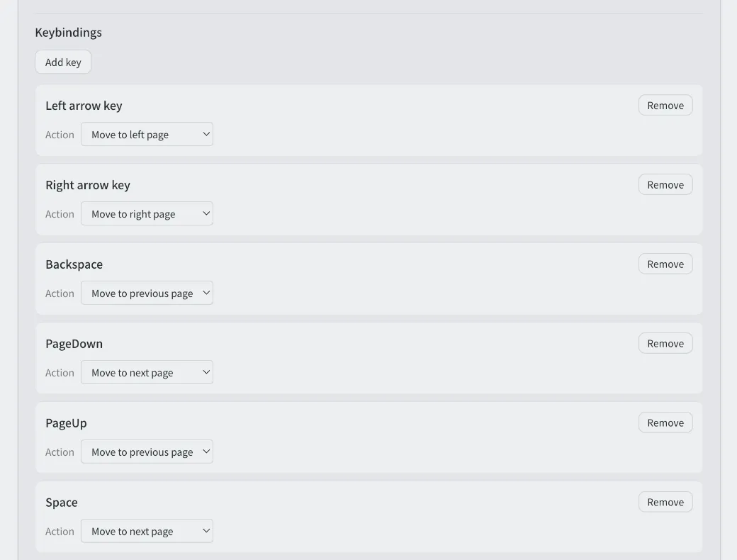Image resolution: width=737 pixels, height=560 pixels.
Task: Click the "Right arrow key" title
Action: [88, 185]
